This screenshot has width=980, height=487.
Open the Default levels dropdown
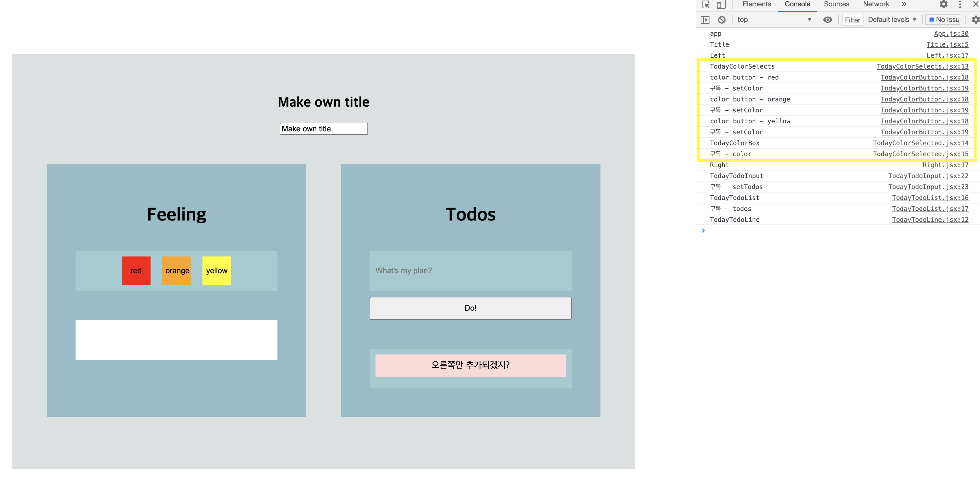click(x=892, y=20)
